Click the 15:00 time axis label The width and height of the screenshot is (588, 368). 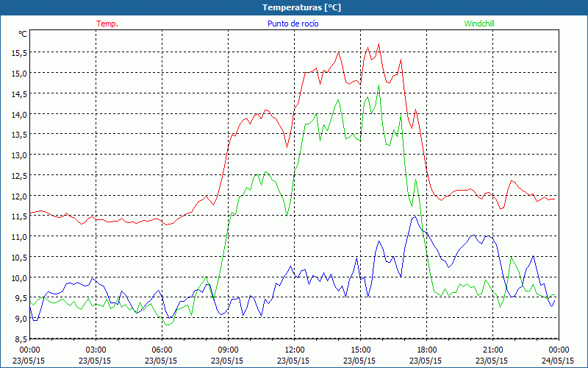360,350
